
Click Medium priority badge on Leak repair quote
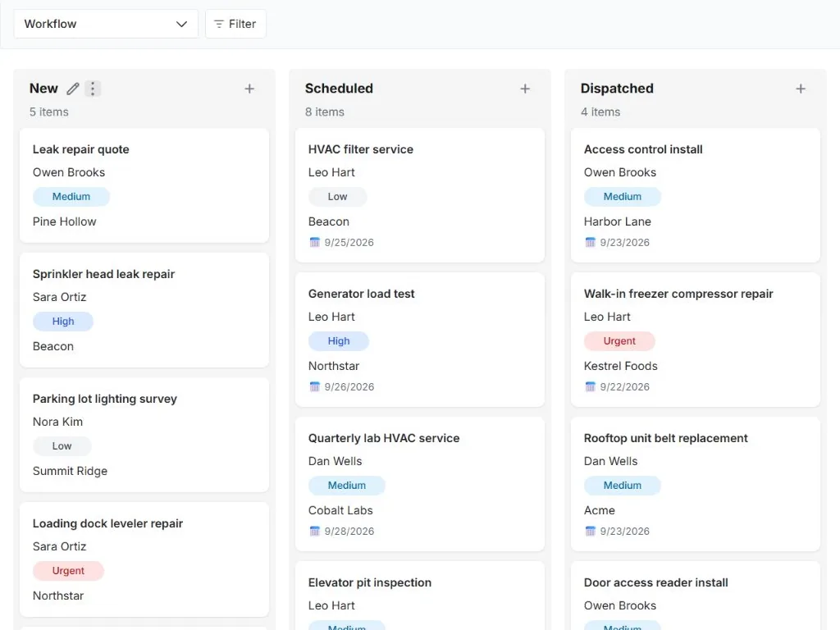click(71, 197)
